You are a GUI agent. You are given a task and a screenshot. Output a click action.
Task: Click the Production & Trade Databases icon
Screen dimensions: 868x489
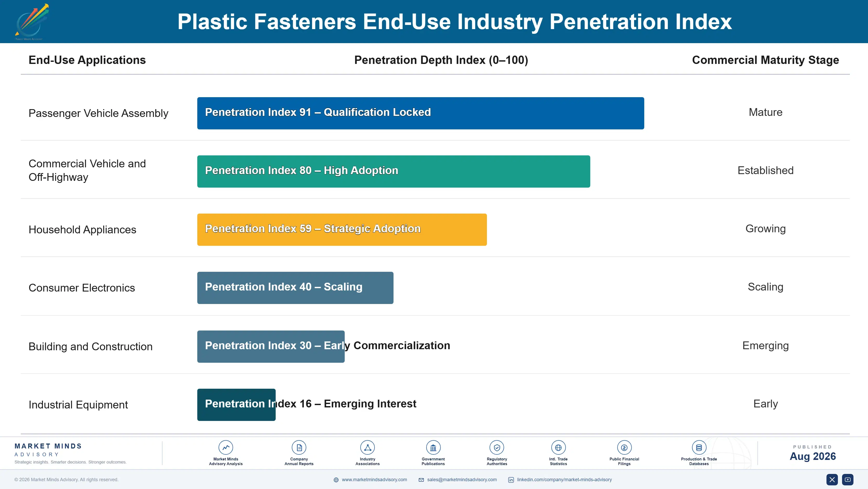(x=699, y=447)
